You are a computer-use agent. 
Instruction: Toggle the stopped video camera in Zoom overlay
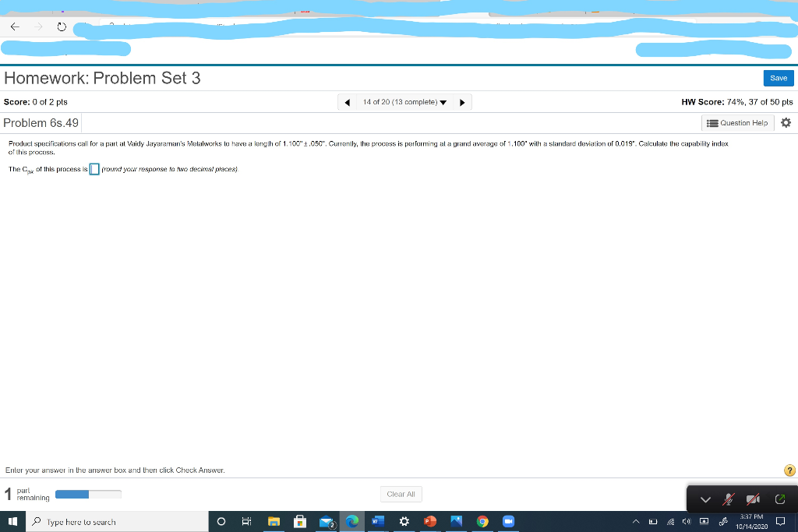coord(754,499)
